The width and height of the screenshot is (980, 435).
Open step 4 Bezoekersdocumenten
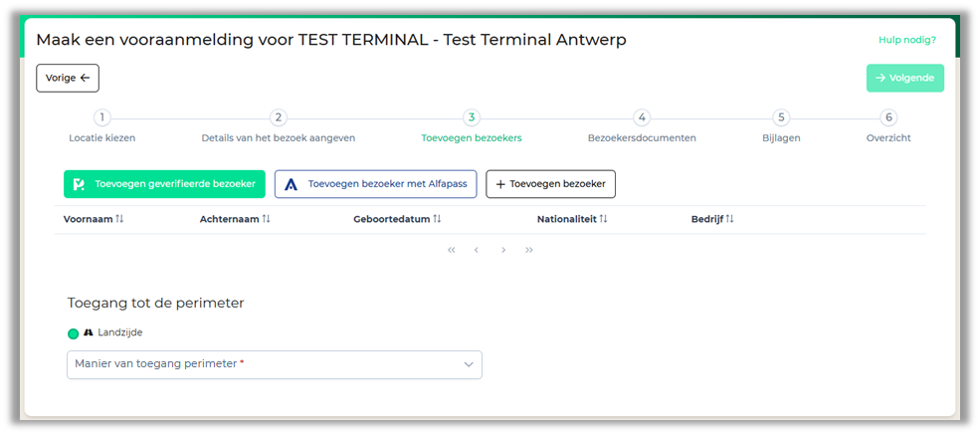(x=642, y=118)
